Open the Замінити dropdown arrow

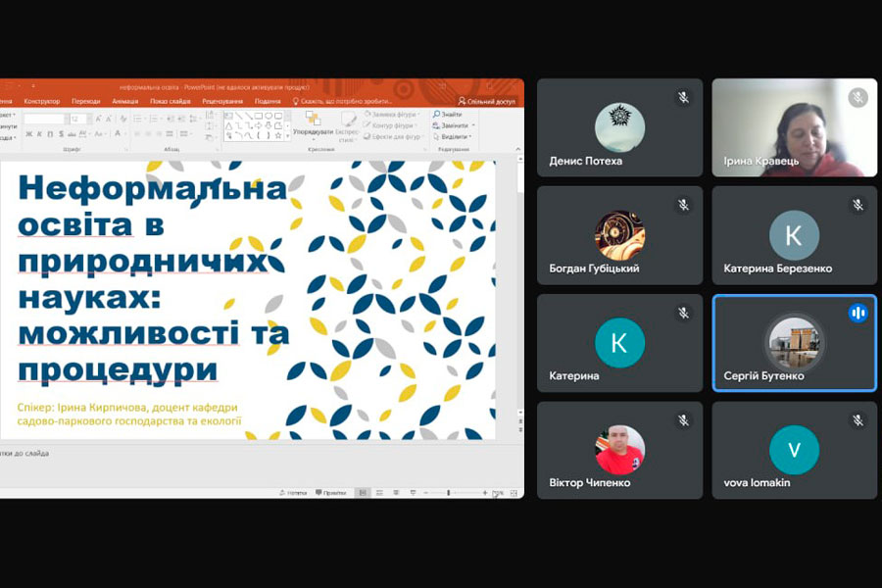[x=473, y=125]
